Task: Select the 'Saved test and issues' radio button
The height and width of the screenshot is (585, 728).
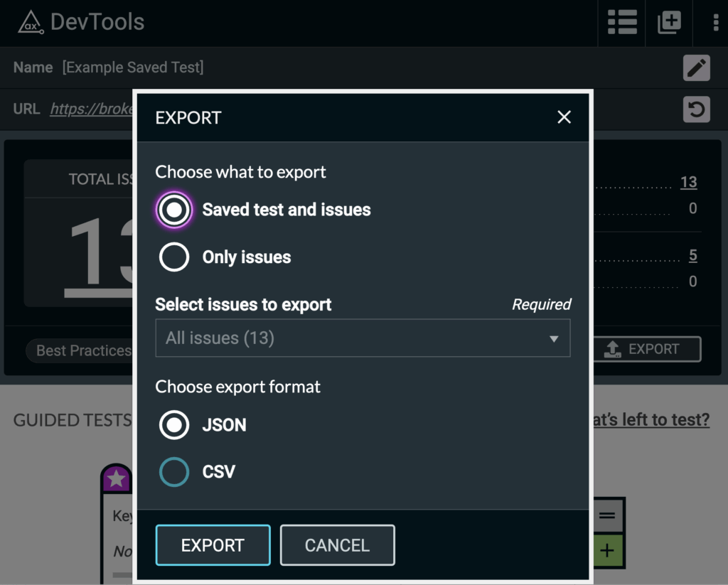Action: tap(174, 209)
